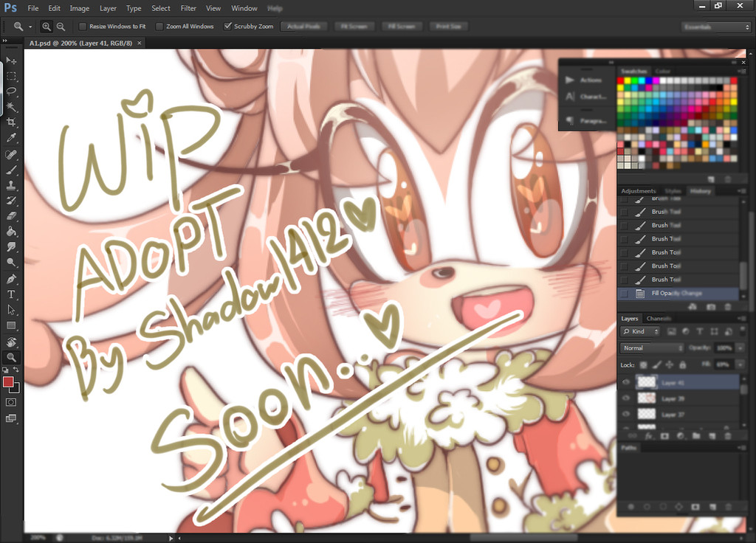Open the Essentials workspace switcher
This screenshot has height=543, width=756.
pyautogui.click(x=715, y=27)
